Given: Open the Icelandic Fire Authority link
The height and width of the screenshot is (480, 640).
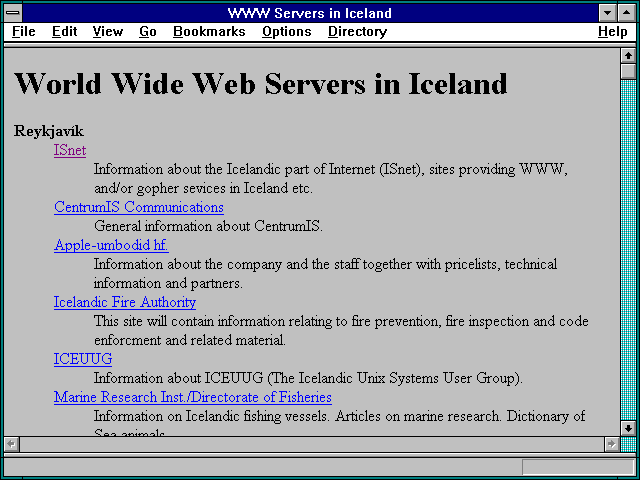Looking at the screenshot, I should pos(125,302).
